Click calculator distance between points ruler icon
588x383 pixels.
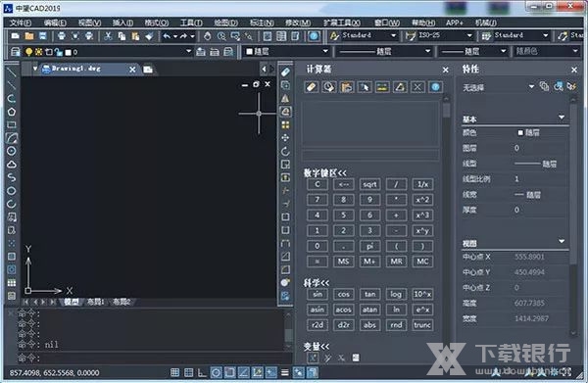coord(382,87)
